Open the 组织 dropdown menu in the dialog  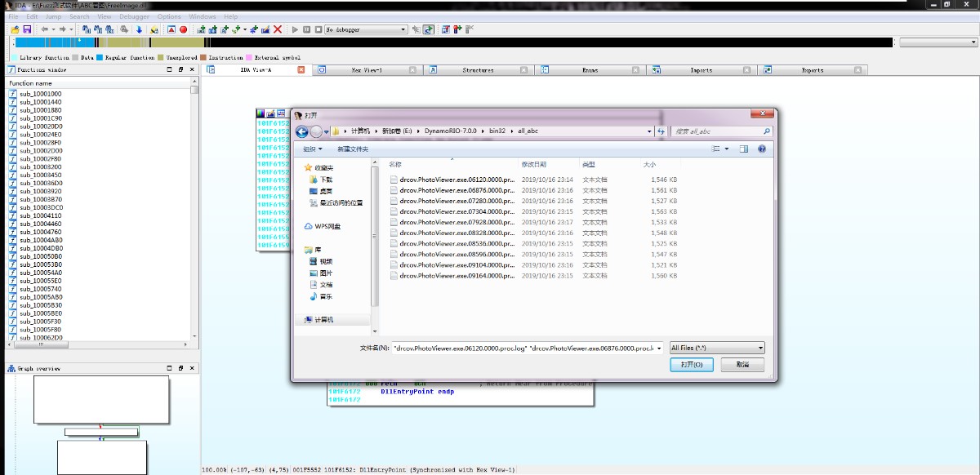(313, 149)
